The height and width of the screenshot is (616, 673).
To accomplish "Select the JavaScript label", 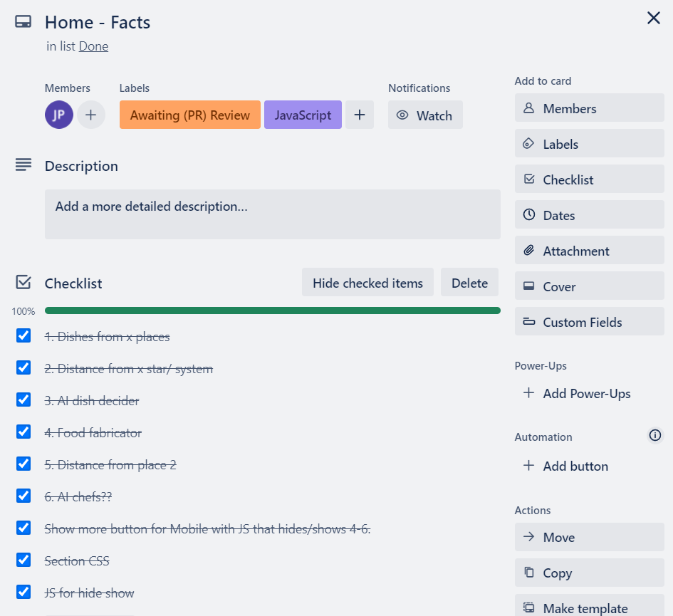I will (x=303, y=115).
